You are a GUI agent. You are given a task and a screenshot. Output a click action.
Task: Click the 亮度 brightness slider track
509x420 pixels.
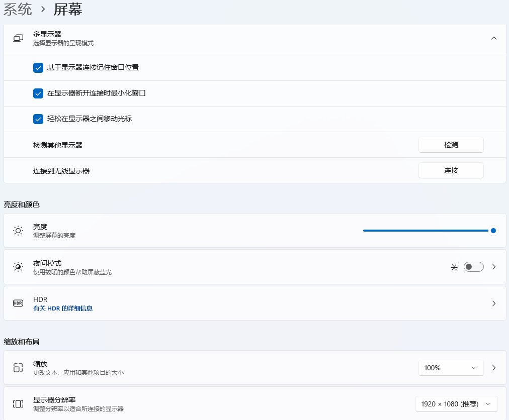pyautogui.click(x=425, y=231)
